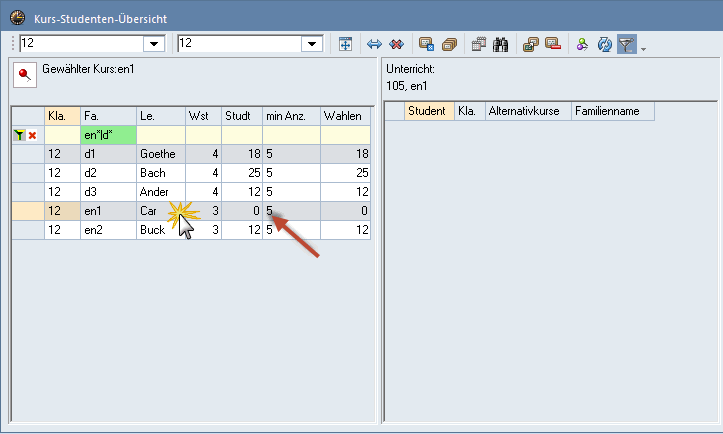Image resolution: width=723 pixels, height=434 pixels.
Task: Sort by the Kla. column header in course table
Action: point(62,116)
